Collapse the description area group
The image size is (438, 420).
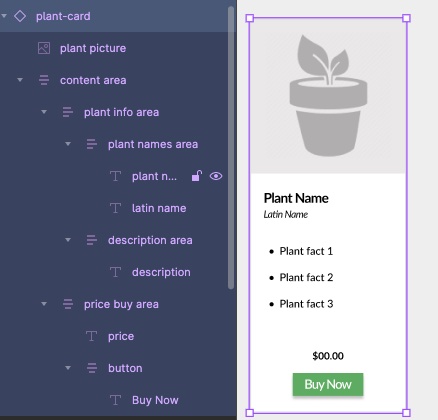68,240
